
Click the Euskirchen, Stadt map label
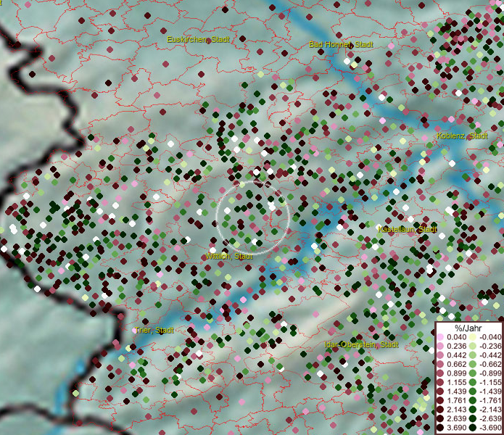click(x=199, y=39)
